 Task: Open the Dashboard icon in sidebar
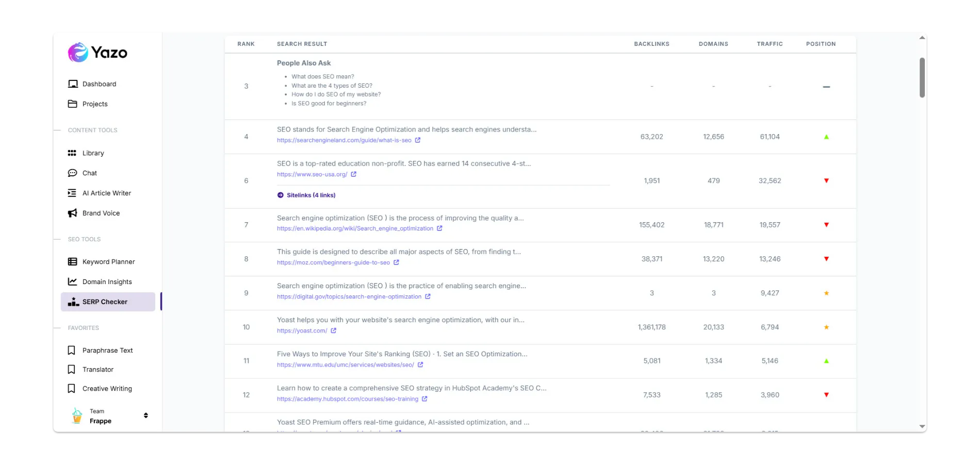pos(73,84)
